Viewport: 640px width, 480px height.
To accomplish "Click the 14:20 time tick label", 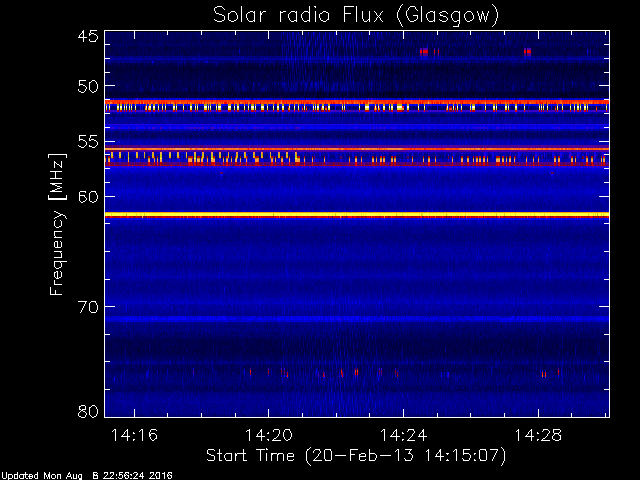I will 269,435.
